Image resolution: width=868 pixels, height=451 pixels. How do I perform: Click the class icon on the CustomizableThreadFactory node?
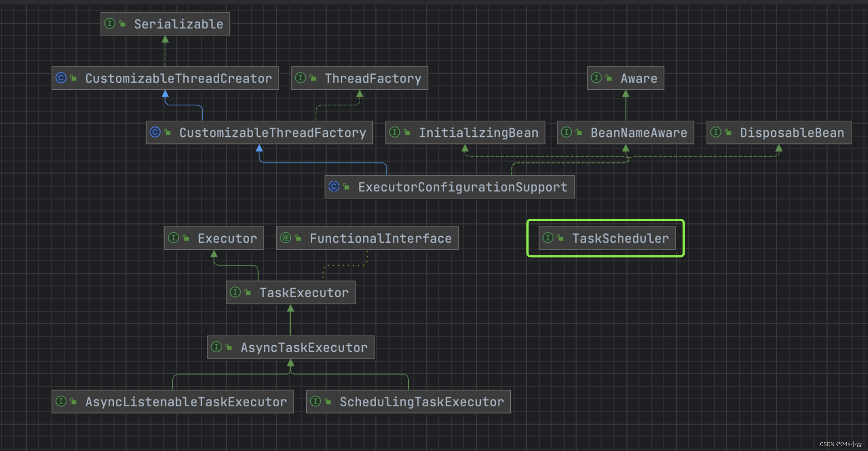pyautogui.click(x=155, y=132)
